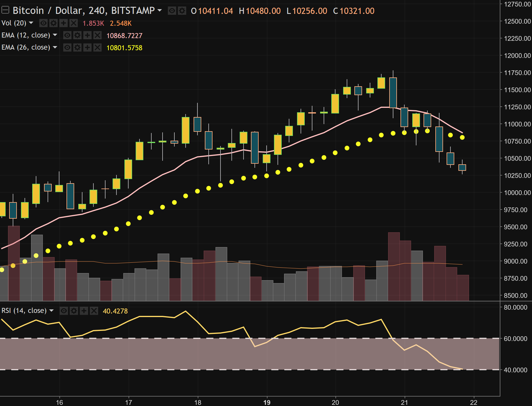This screenshot has height=406, width=532.
Task: Open Vol (20) indicator settings gear
Action: point(53,23)
